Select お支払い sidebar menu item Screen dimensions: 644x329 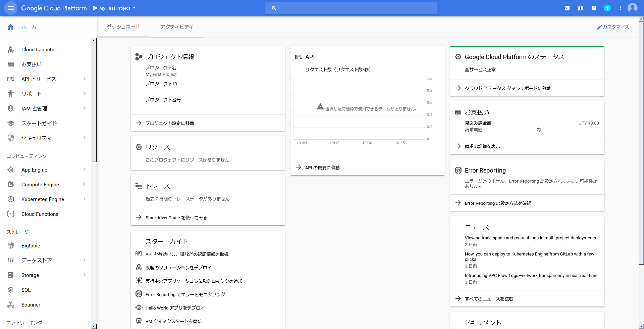pos(46,64)
